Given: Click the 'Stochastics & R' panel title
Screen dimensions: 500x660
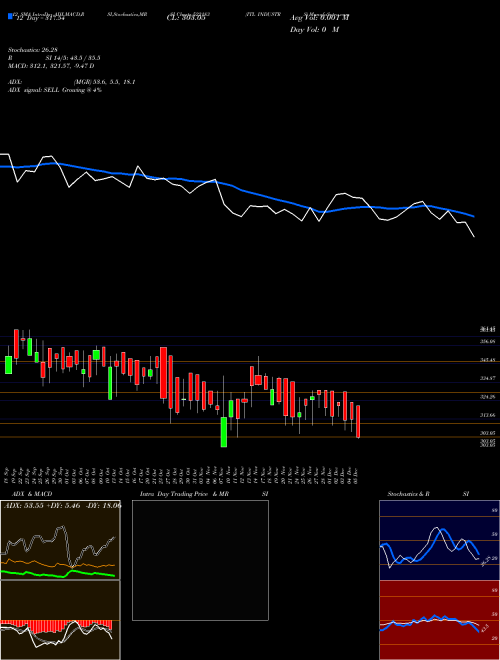Looking at the screenshot, I should pyautogui.click(x=408, y=494).
